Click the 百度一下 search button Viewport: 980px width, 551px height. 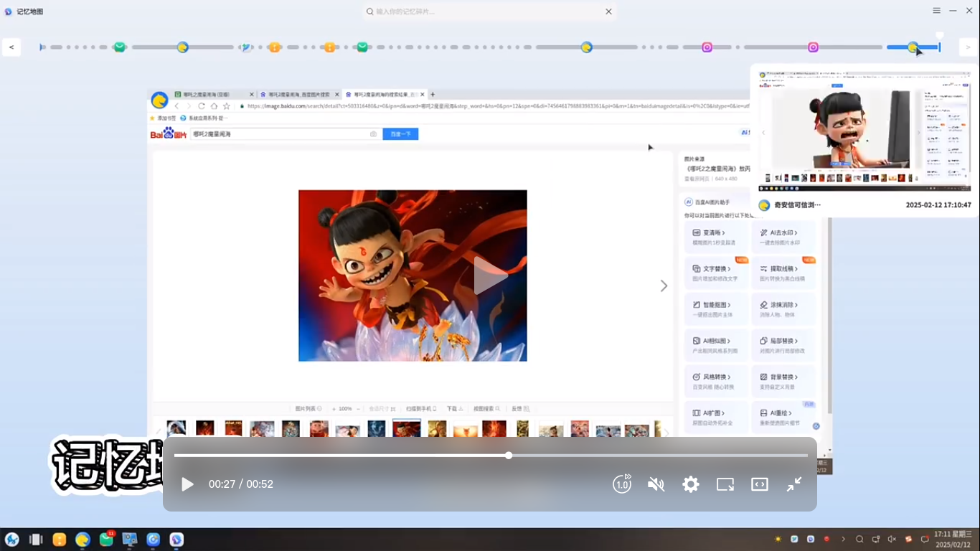tap(400, 134)
